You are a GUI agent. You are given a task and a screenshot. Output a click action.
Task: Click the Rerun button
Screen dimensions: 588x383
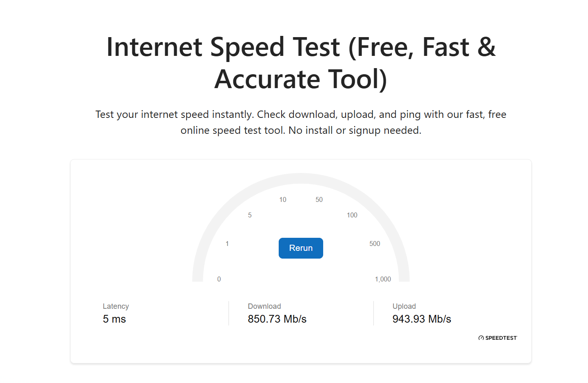click(x=301, y=248)
